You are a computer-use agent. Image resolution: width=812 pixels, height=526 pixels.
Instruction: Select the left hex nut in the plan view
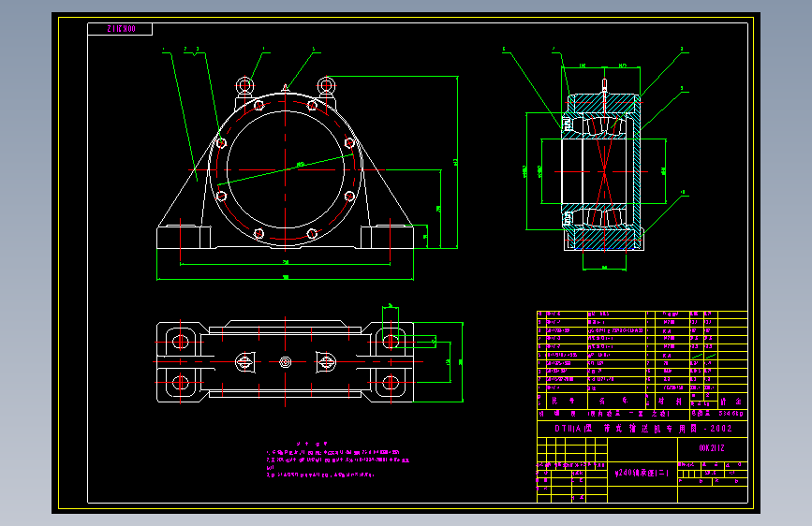point(245,362)
